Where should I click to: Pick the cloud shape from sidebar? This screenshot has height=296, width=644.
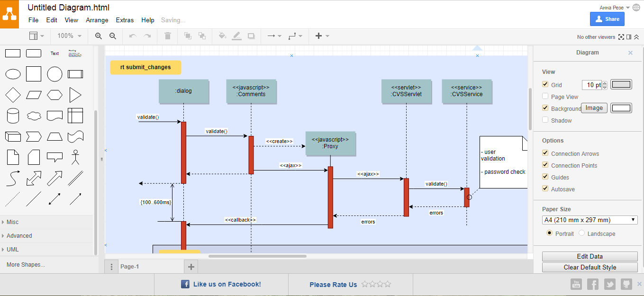34,116
